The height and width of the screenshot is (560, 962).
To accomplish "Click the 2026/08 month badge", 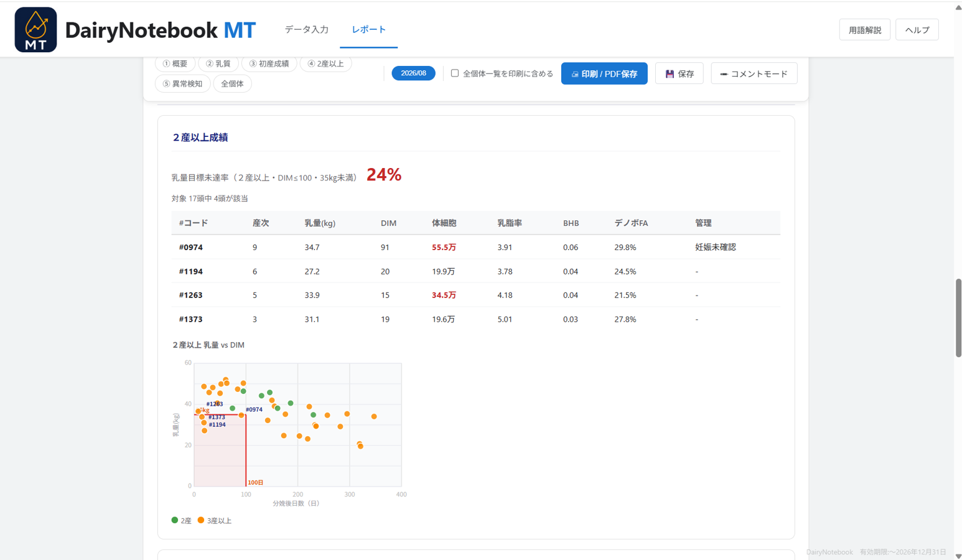I will [413, 73].
